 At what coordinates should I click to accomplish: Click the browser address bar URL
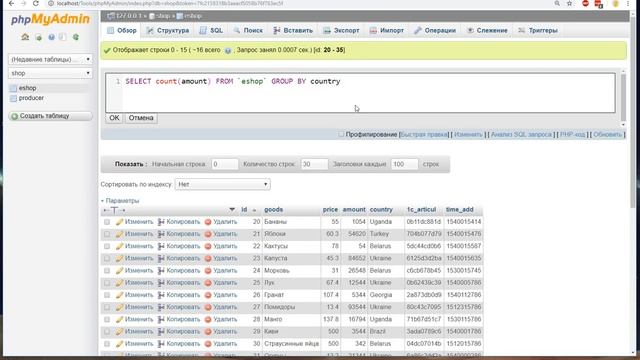pyautogui.click(x=170, y=3)
